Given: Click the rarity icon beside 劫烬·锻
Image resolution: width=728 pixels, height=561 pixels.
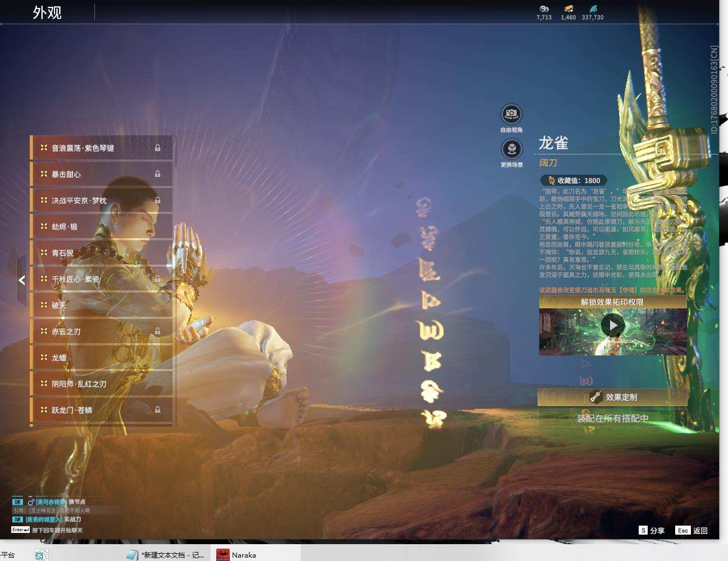Looking at the screenshot, I should tap(44, 226).
